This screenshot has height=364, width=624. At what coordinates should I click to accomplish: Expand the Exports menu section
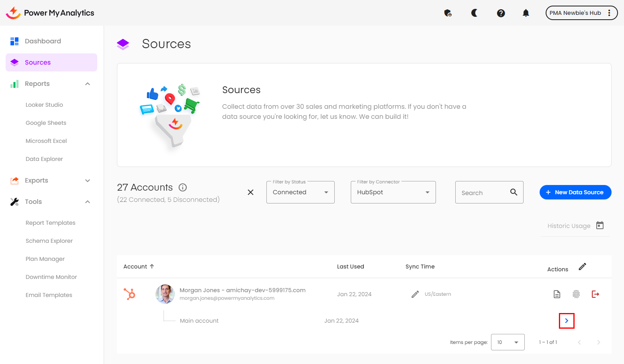coord(88,181)
